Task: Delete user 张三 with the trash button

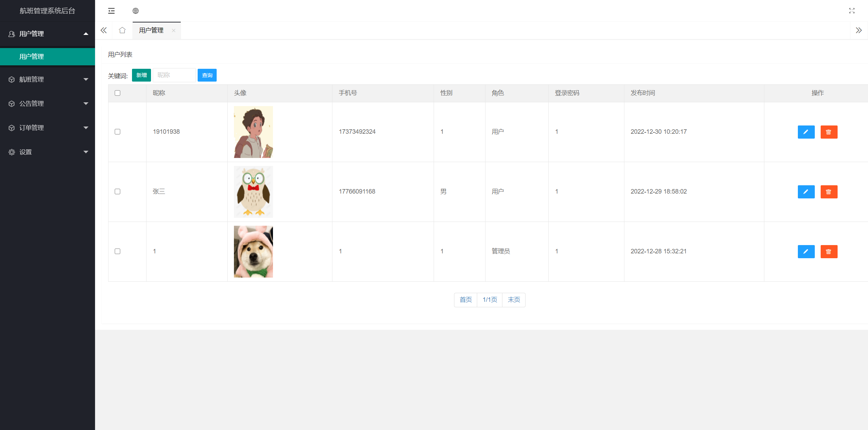Action: tap(829, 192)
